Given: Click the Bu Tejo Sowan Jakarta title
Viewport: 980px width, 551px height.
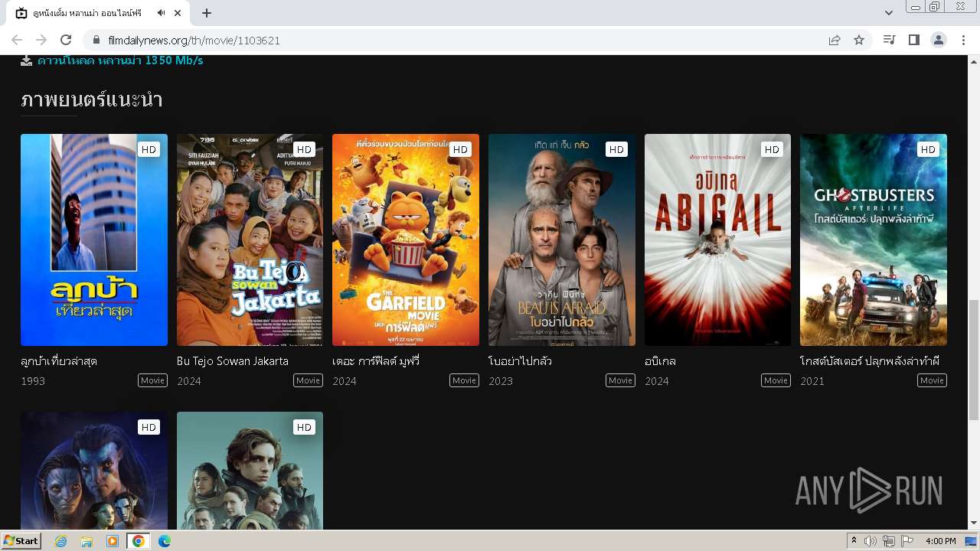Looking at the screenshot, I should [x=233, y=361].
